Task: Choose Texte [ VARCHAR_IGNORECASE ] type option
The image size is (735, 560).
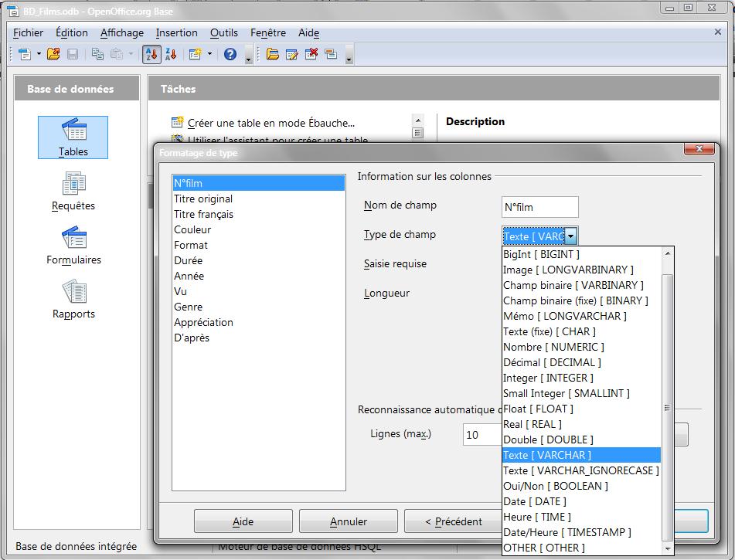Action: pos(581,471)
